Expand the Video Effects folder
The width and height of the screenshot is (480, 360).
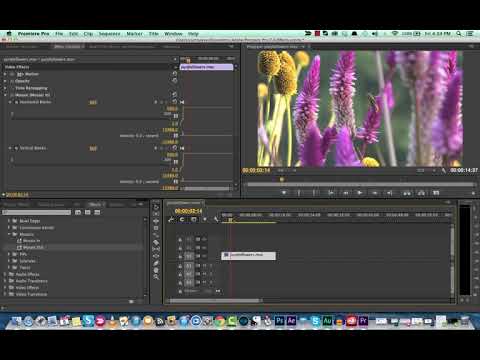5,287
